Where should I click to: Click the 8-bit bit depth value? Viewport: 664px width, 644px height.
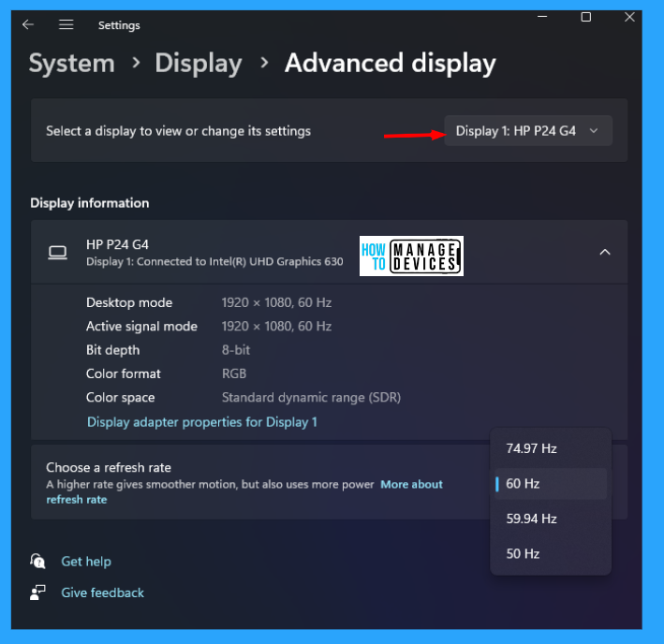pos(236,350)
